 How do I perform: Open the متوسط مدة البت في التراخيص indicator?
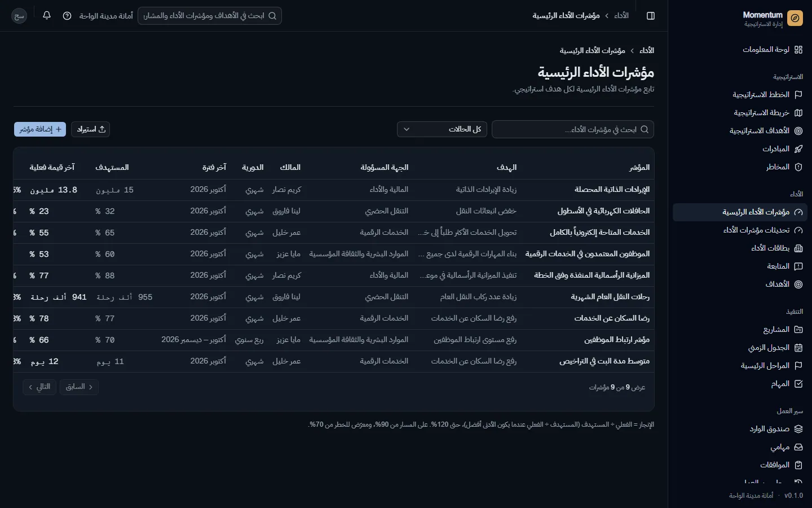[604, 361]
